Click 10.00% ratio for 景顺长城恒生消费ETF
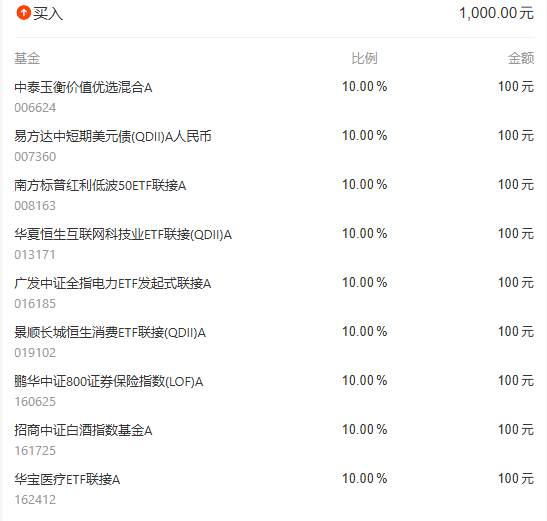This screenshot has width=547, height=521. (x=365, y=332)
